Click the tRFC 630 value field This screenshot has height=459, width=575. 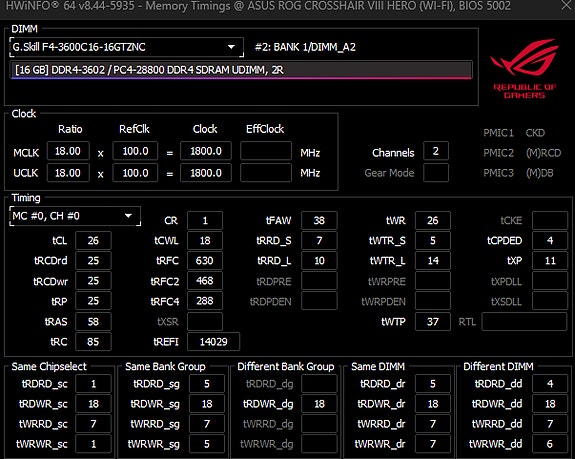[205, 261]
